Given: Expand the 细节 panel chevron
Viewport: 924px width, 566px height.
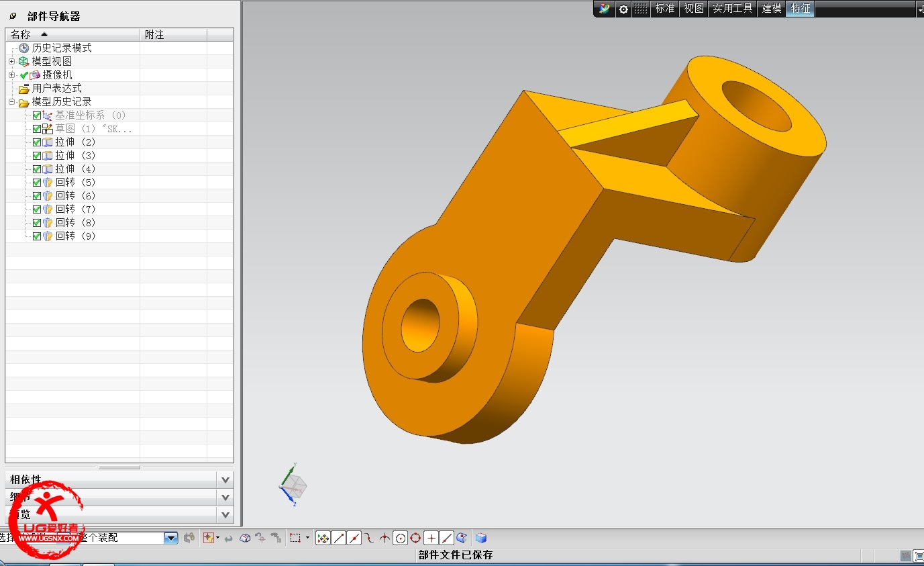Looking at the screenshot, I should (225, 498).
